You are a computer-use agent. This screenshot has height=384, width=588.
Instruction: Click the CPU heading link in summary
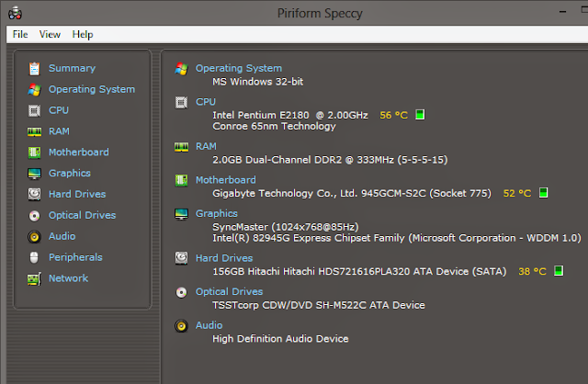206,102
